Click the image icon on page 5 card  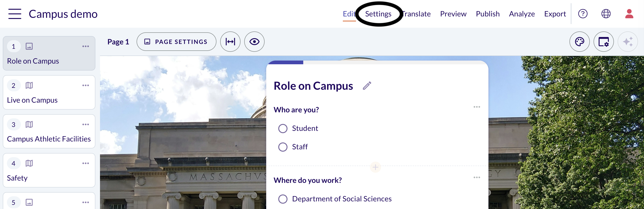point(29,202)
